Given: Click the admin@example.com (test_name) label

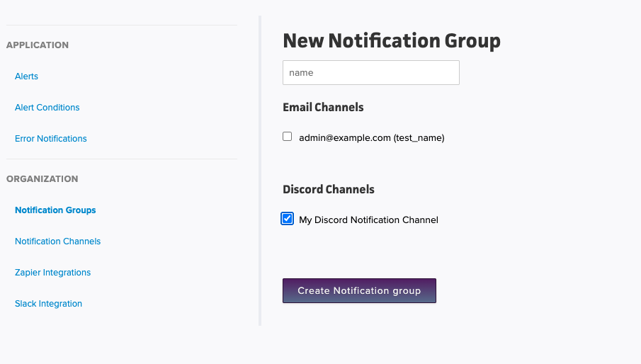Looking at the screenshot, I should [x=372, y=138].
